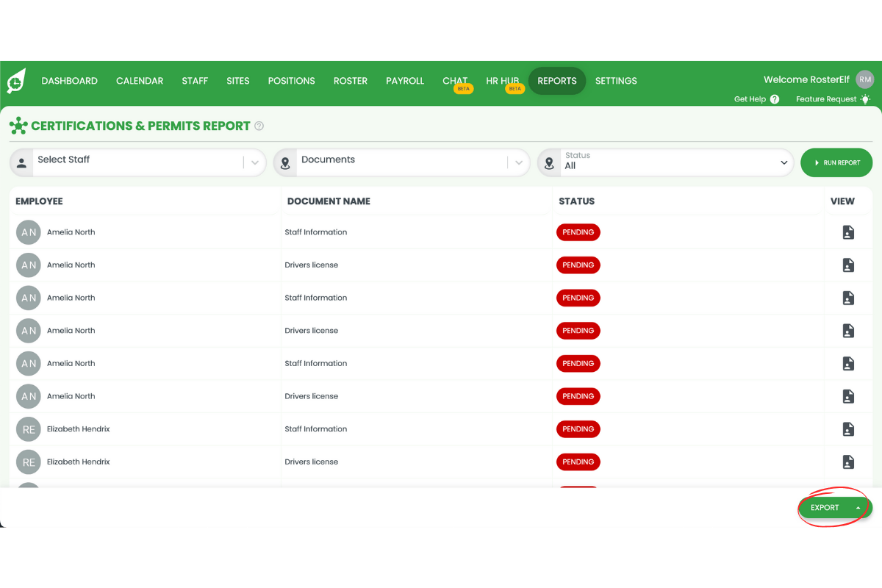View Elizabeth Hendrix's Drivers license document
882x588 pixels.
[848, 462]
